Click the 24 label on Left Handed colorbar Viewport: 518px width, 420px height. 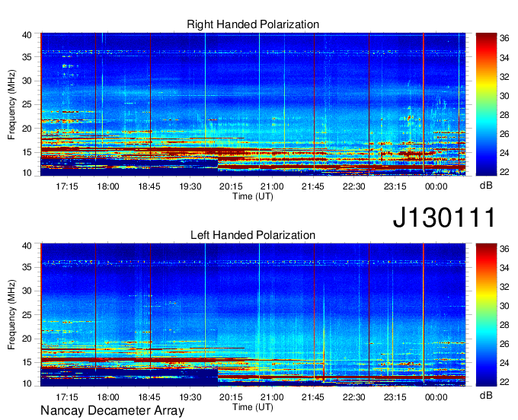click(x=504, y=363)
